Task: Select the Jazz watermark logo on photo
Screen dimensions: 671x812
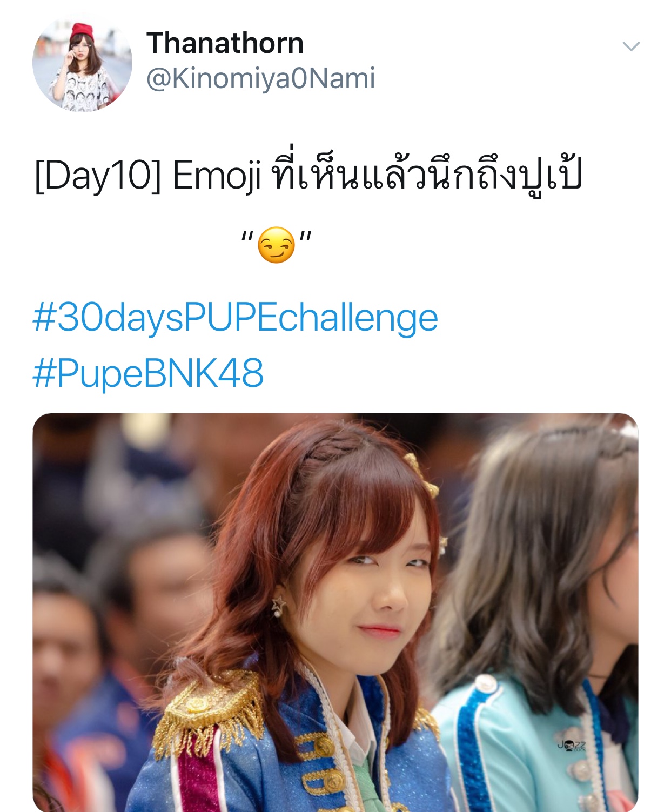Action: coord(572,746)
